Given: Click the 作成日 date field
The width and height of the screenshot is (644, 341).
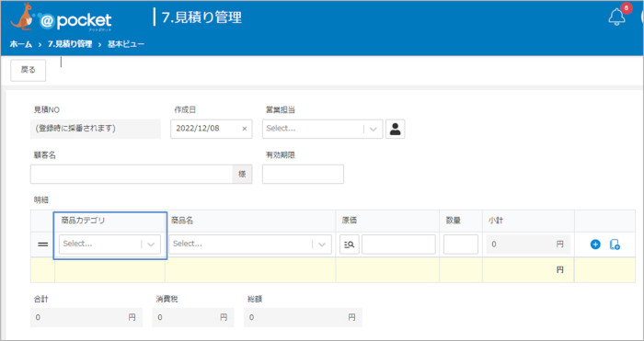Looking at the screenshot, I should click(x=211, y=129).
